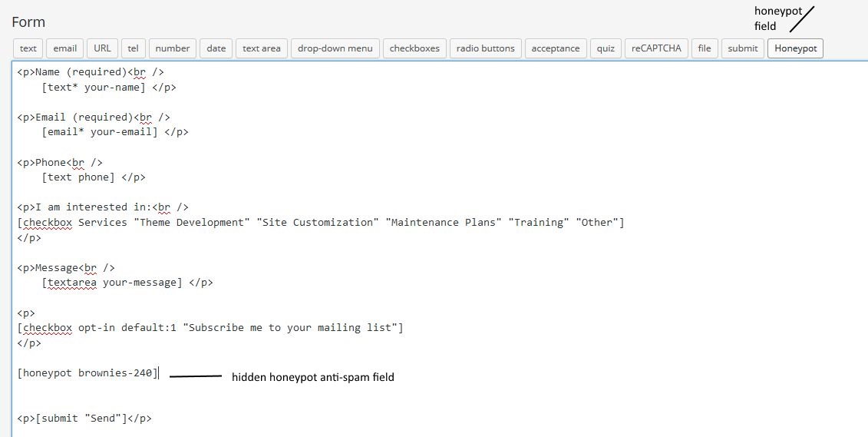The height and width of the screenshot is (437, 868).
Task: Add a quiz field tag
Action: tap(606, 48)
